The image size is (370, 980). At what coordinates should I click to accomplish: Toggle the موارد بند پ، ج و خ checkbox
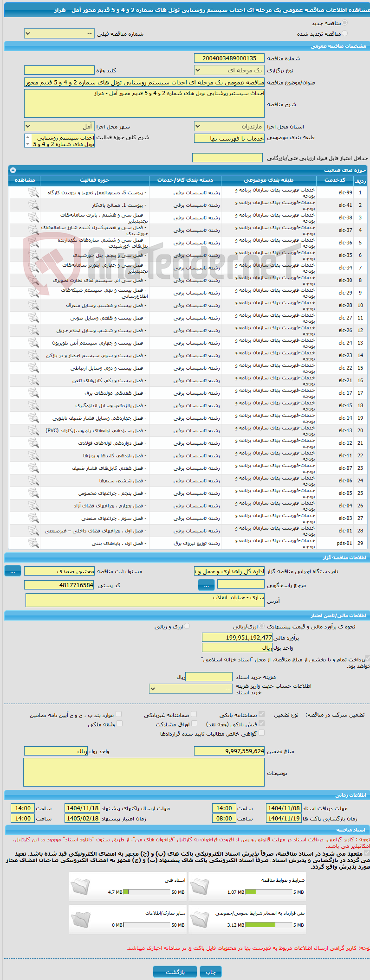119,714
